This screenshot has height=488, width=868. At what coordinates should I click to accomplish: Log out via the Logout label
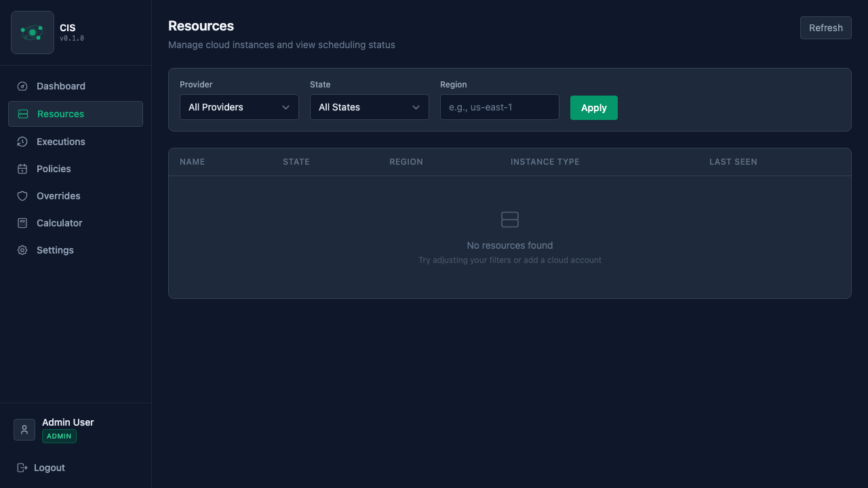(50, 468)
